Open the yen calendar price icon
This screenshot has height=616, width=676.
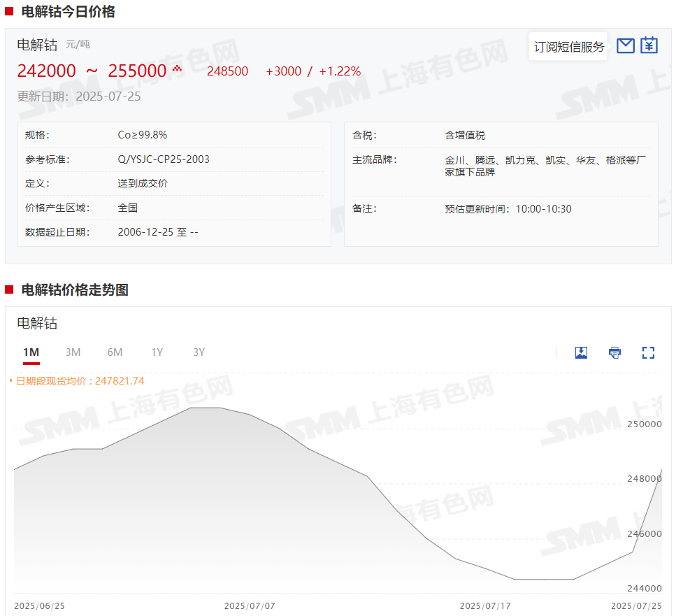tap(649, 46)
